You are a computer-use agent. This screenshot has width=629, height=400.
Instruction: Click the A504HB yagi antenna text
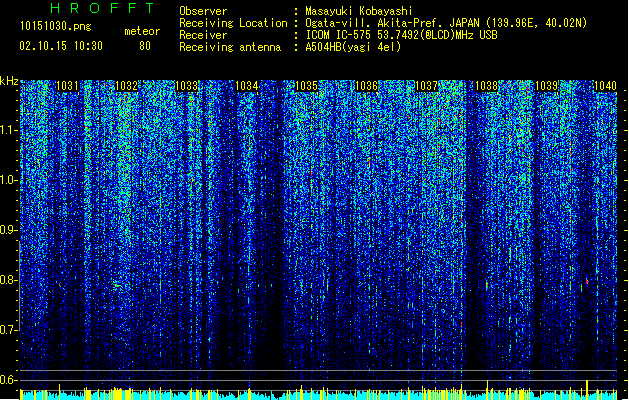[x=353, y=47]
